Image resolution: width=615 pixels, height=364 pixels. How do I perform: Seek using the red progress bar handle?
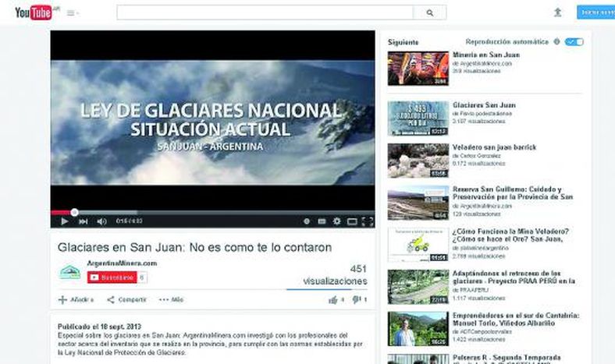click(74, 212)
